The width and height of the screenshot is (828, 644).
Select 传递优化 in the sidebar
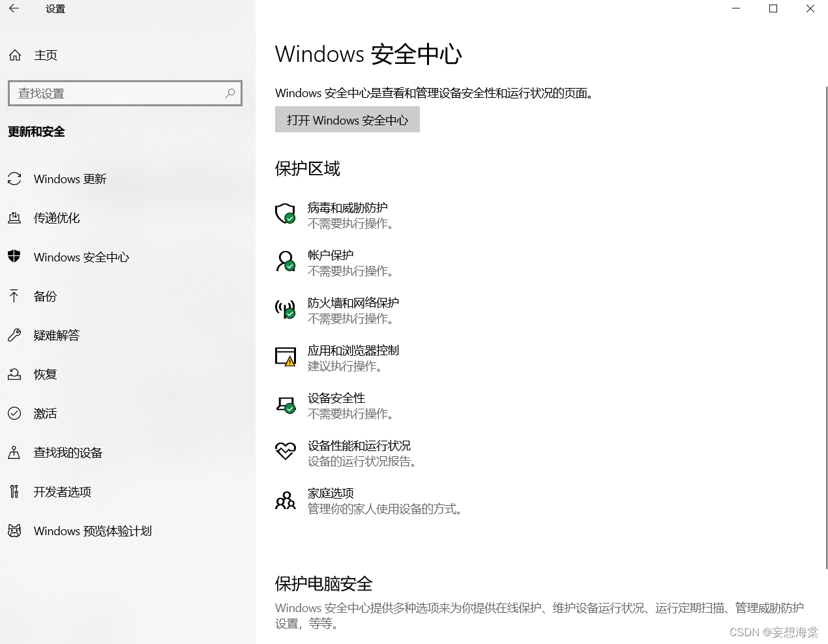tap(57, 218)
